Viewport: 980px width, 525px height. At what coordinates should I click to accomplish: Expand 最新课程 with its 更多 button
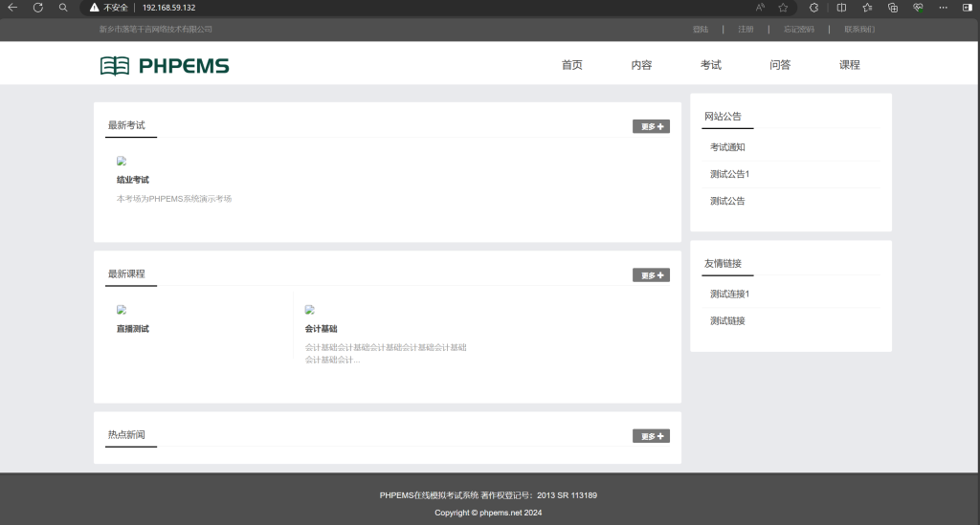(x=651, y=275)
